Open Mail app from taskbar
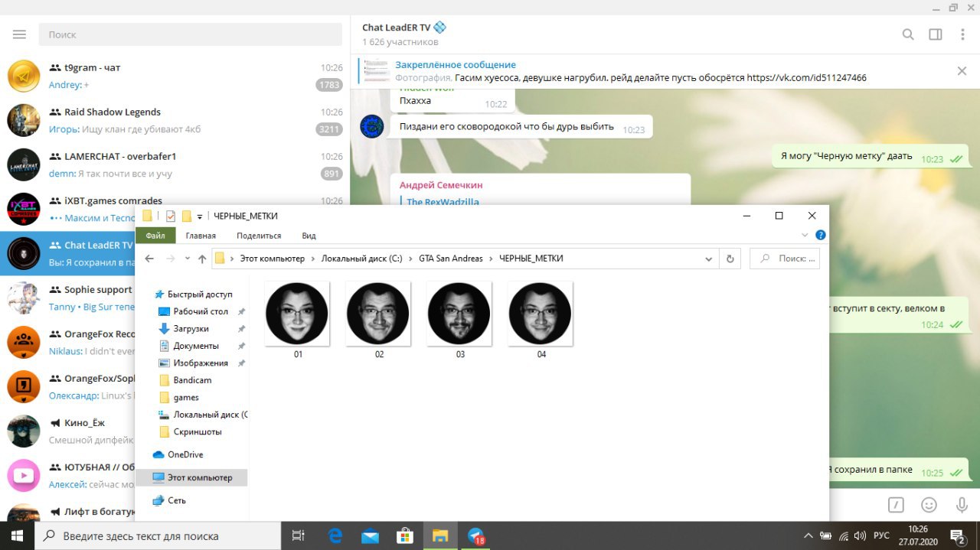The width and height of the screenshot is (980, 550). pyautogui.click(x=370, y=535)
